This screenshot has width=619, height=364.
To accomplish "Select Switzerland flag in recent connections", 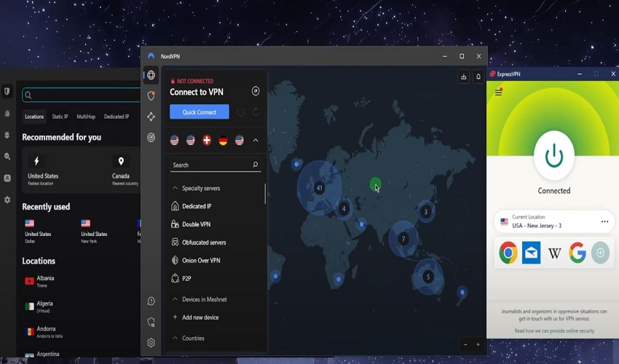I will (x=207, y=141).
